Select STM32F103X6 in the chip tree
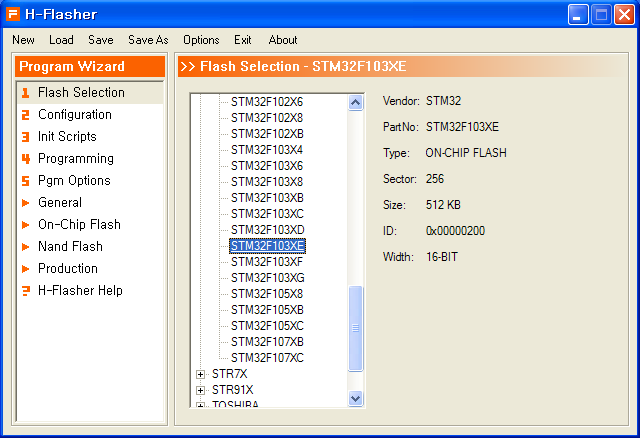The image size is (640, 438). (267, 166)
